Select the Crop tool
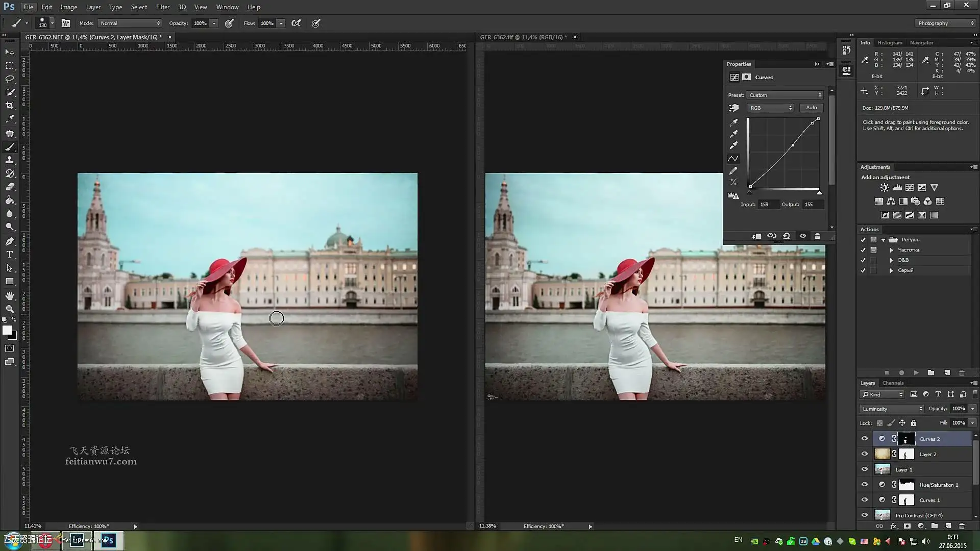Screen dimensions: 980x551 coord(10,106)
